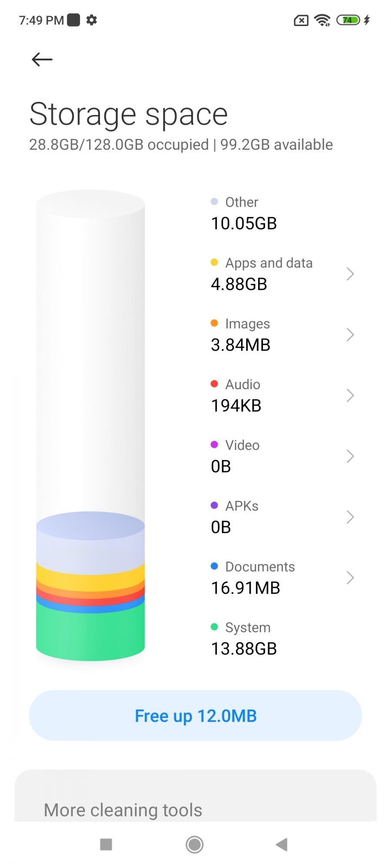Open Apps and data chevron
The image size is (391, 868).
350,274
